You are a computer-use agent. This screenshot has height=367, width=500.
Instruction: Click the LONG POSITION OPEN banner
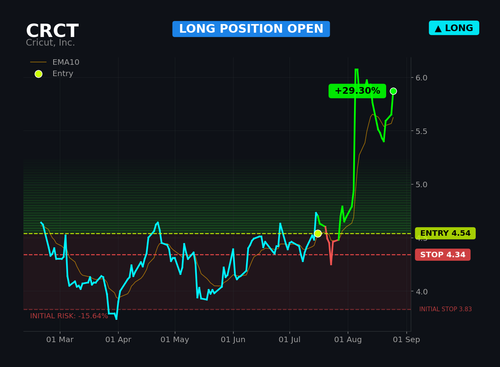click(251, 29)
